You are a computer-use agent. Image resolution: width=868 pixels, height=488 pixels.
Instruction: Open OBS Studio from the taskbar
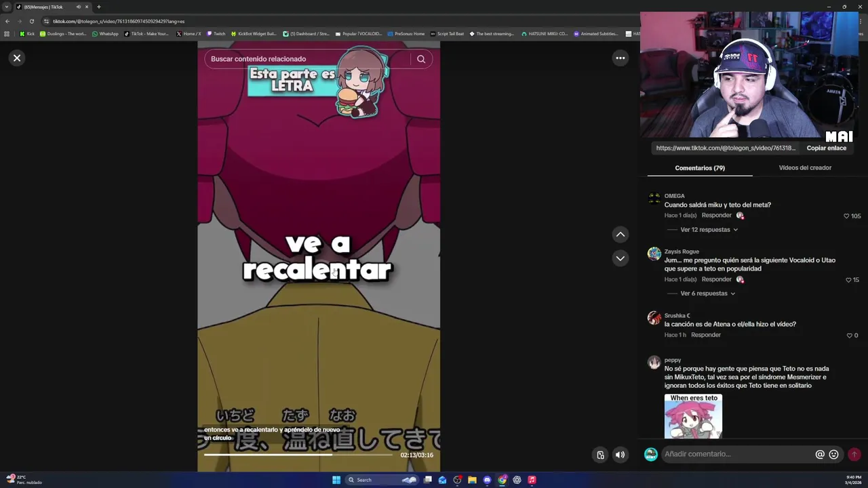pos(457,480)
